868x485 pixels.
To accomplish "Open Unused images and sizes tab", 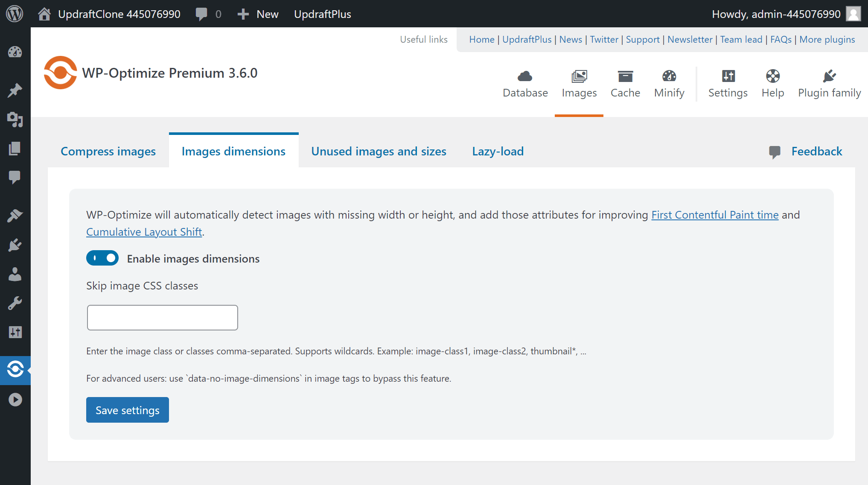I will coord(379,151).
